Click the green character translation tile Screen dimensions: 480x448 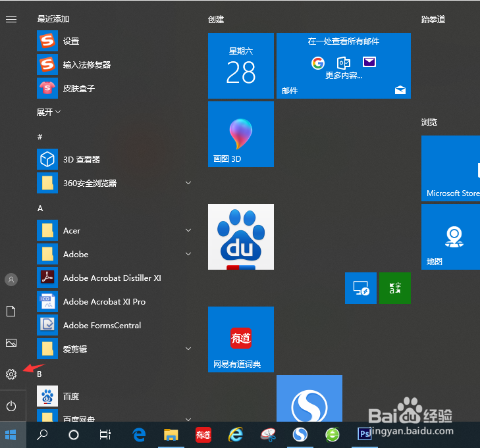pyautogui.click(x=395, y=288)
